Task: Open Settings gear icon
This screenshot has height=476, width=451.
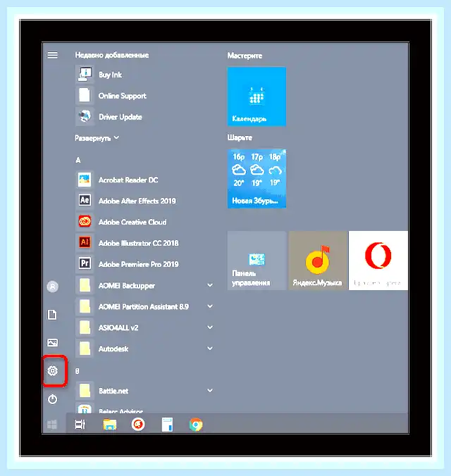Action: click(x=53, y=370)
